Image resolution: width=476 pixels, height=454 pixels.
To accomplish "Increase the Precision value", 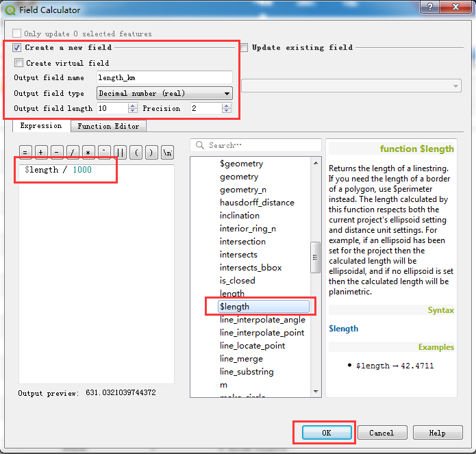I will click(x=227, y=105).
